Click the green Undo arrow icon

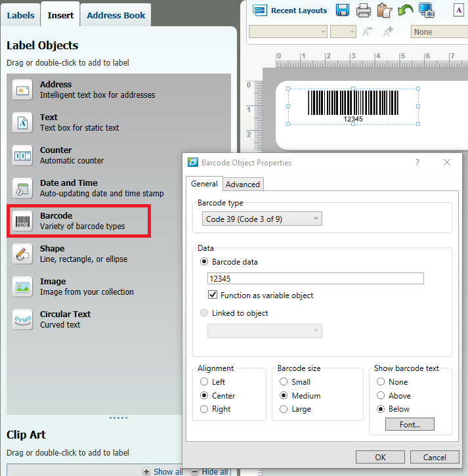point(405,10)
